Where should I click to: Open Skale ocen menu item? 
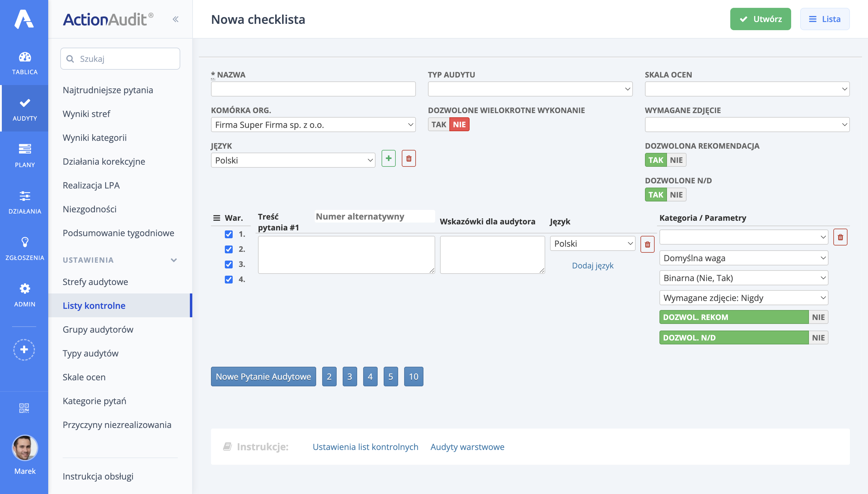(84, 377)
